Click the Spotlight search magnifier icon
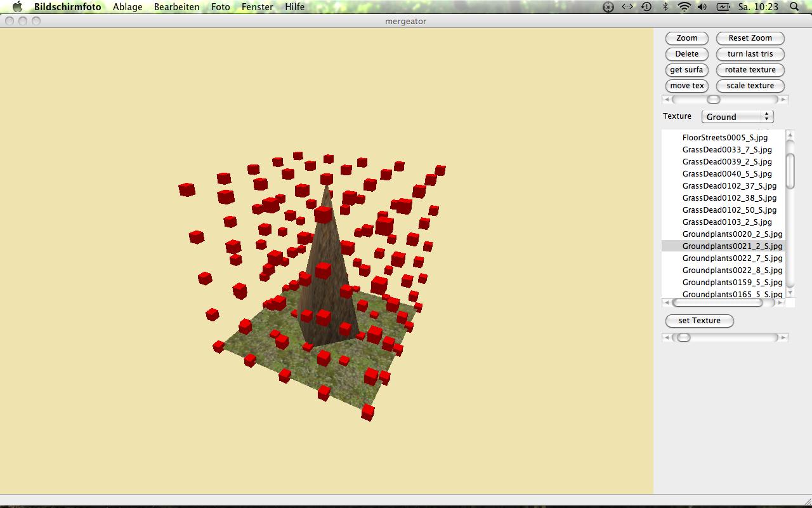The width and height of the screenshot is (812, 508). (x=794, y=7)
